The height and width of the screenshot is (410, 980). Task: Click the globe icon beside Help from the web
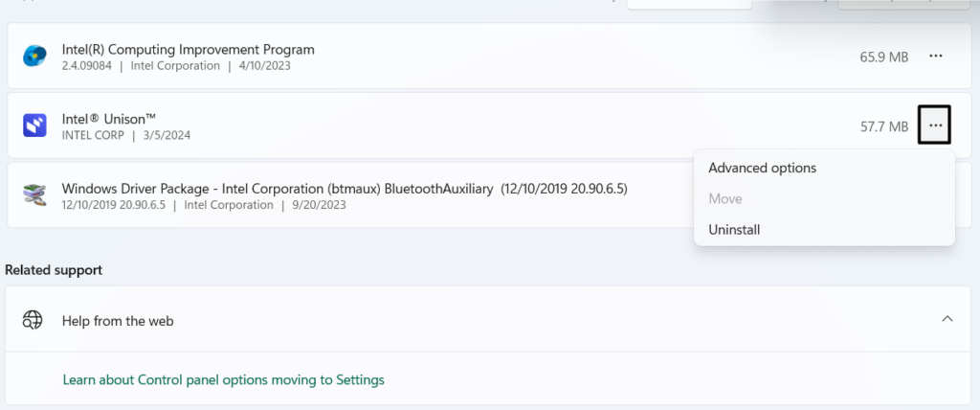click(33, 320)
